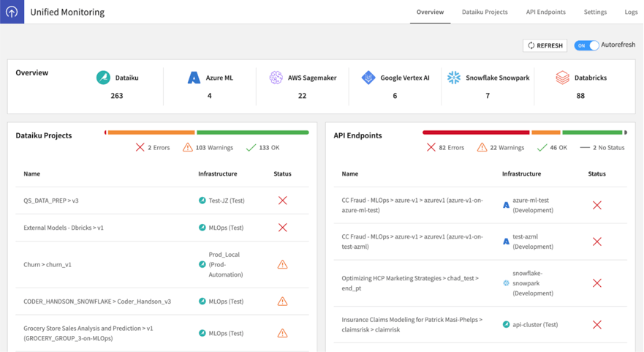Select the Optimizing HCP Marketing Strategies endpoint name
Viewport: 644px width, 352px height.
click(x=410, y=283)
